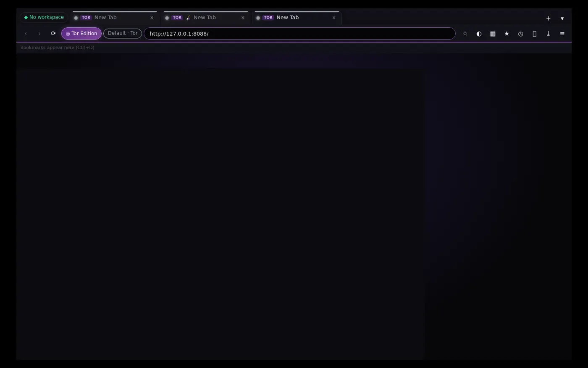Switch to the second New Tab
The height and width of the screenshot is (368, 588).
point(205,18)
